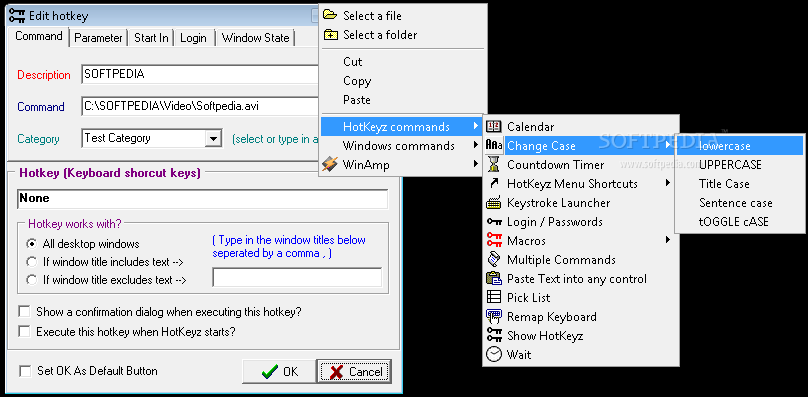Expand the WinAmp submenu
The width and height of the screenshot is (808, 397).
point(401,164)
